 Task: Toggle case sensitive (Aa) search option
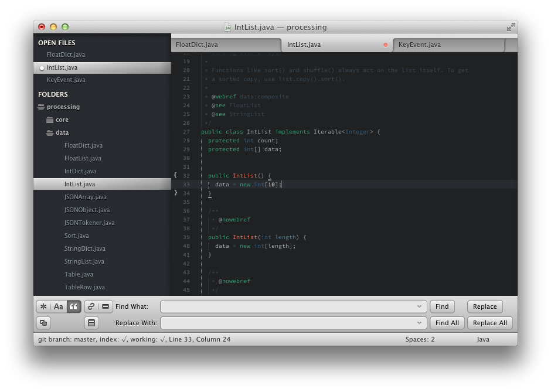point(59,306)
